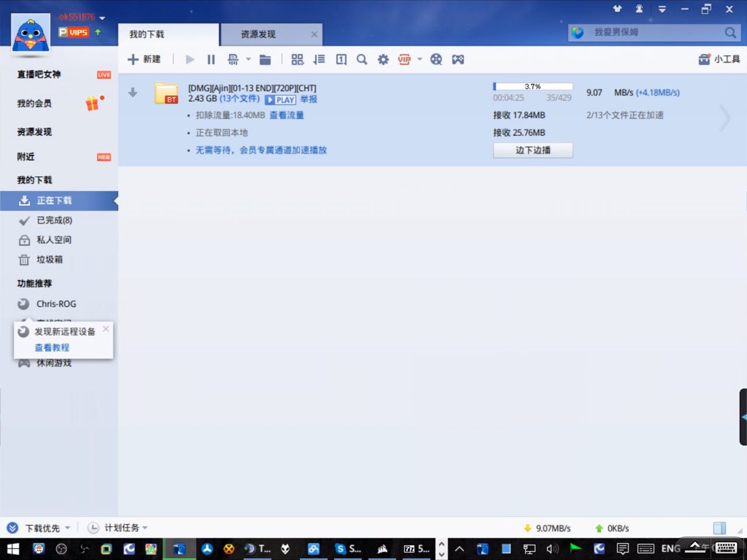Image resolution: width=747 pixels, height=560 pixels.
Task: Click the sort list icon in the toolbar
Action: (x=319, y=60)
